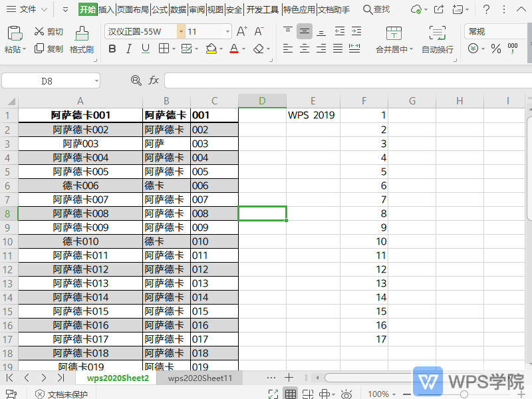Toggle bold formatting with the B button
The height and width of the screenshot is (399, 532).
coord(112,49)
